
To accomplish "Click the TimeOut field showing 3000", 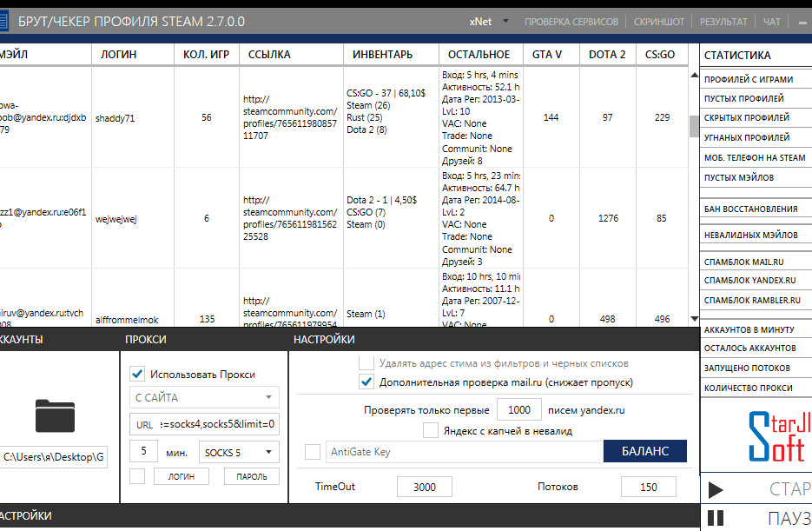I will point(425,487).
